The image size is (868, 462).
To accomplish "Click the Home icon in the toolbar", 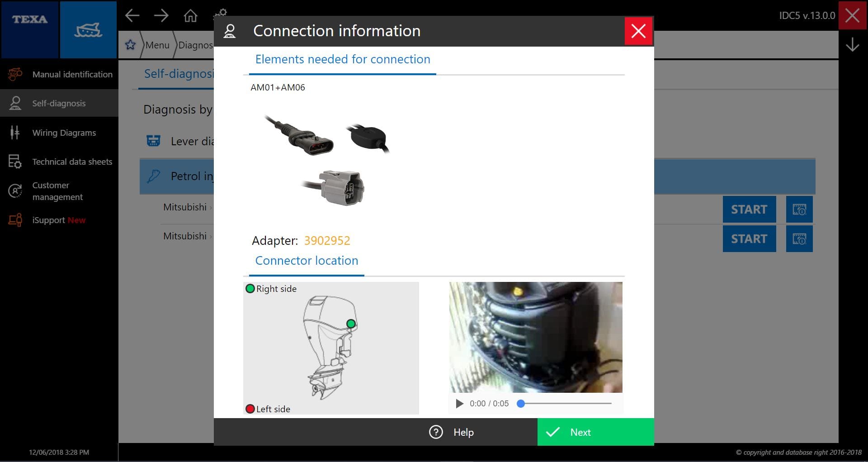I will point(190,15).
